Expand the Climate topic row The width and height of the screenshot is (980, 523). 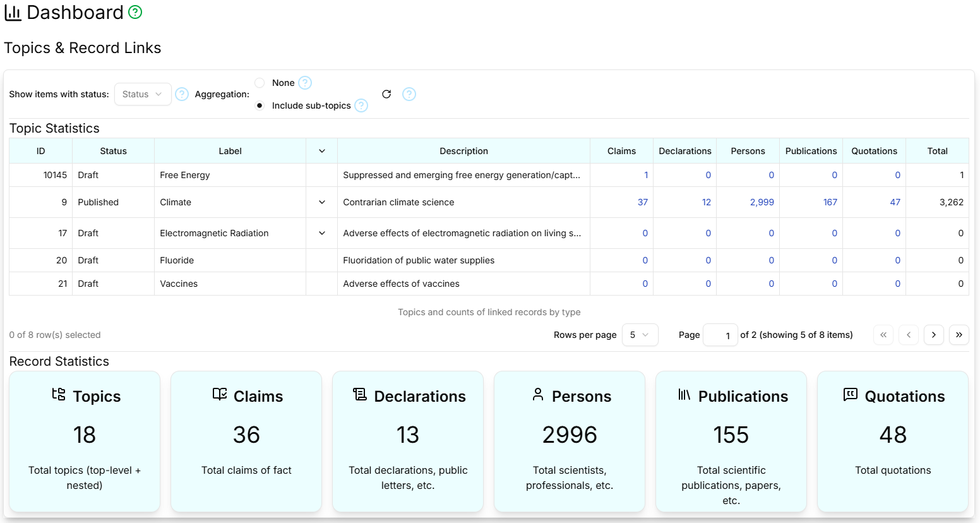322,202
